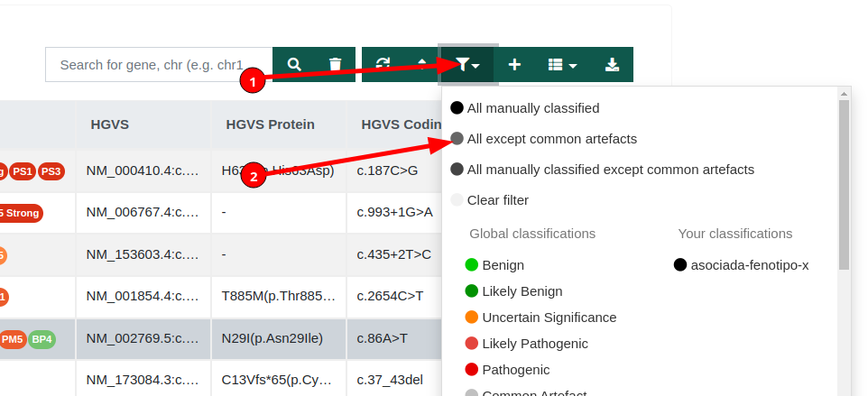This screenshot has height=396, width=868.
Task: Click the NM_002769.5 HGVS cell
Action: click(x=143, y=338)
